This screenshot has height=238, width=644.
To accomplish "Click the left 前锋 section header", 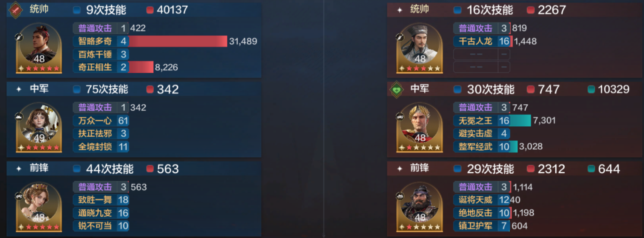I will click(134, 168).
